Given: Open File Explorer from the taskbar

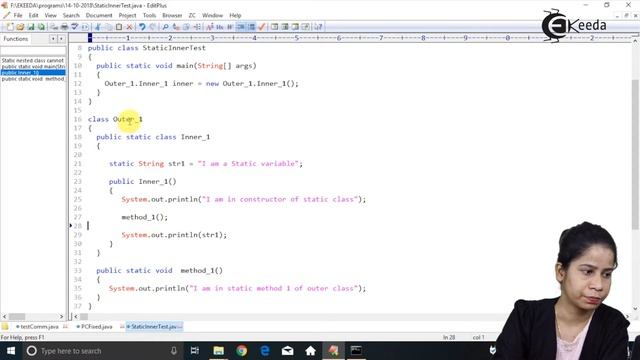Looking at the screenshot, I should tap(218, 351).
